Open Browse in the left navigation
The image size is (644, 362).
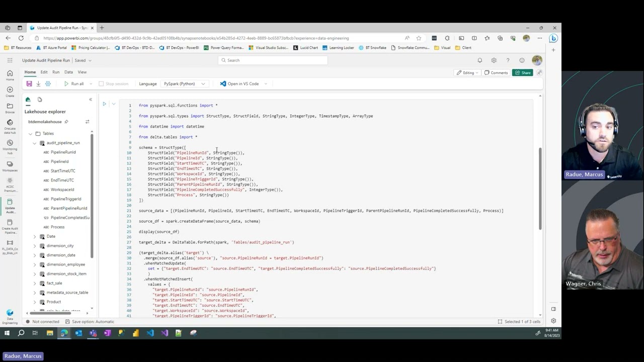(x=10, y=108)
